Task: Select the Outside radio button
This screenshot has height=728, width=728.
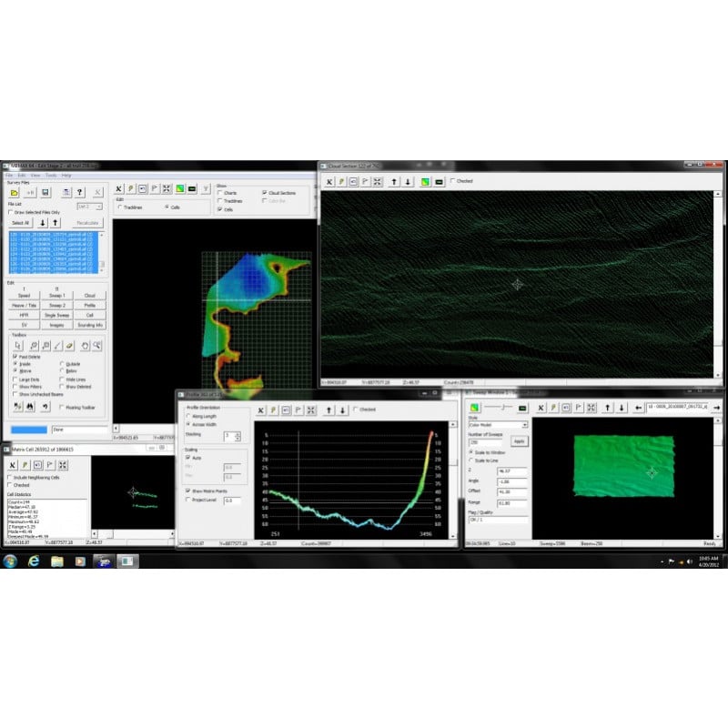Action: 62,363
